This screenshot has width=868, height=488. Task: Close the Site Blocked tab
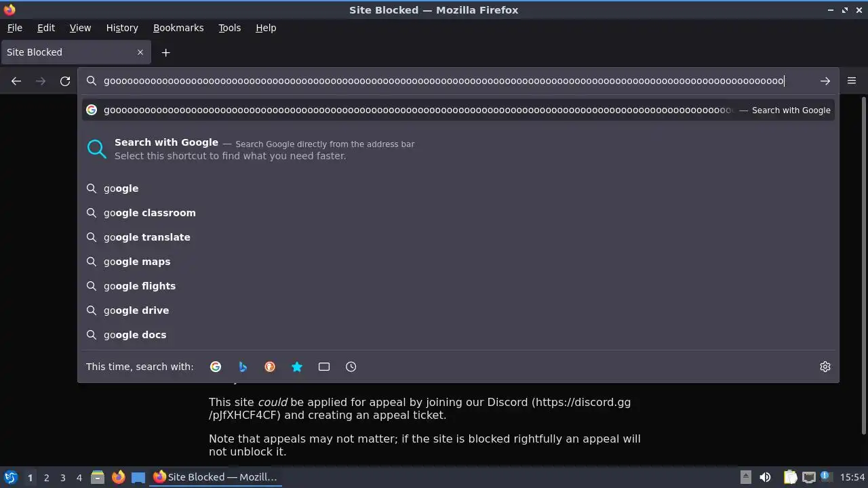point(140,52)
